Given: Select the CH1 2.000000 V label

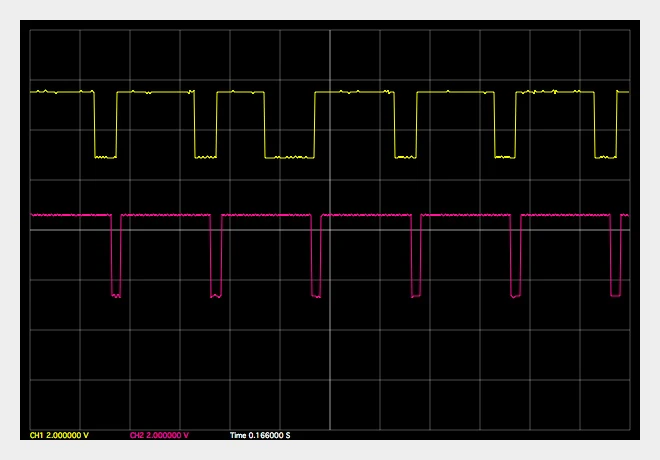Looking at the screenshot, I should click(59, 435).
